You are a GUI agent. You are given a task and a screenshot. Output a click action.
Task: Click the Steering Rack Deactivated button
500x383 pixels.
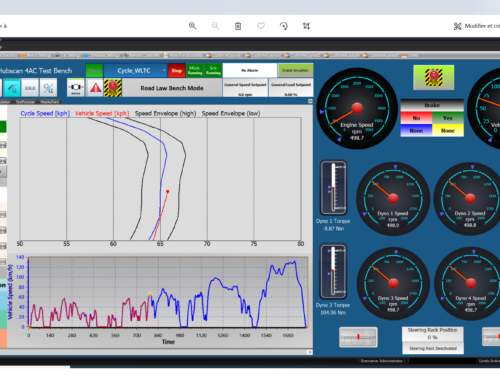(x=433, y=348)
